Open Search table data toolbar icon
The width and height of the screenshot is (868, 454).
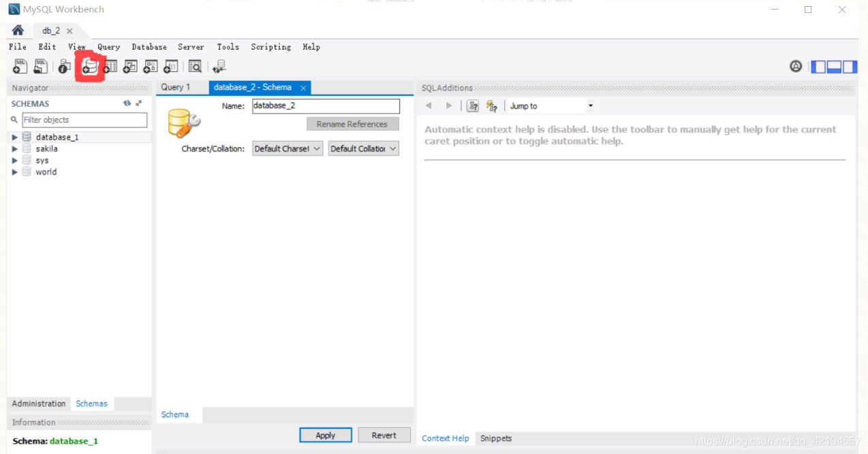pos(195,66)
